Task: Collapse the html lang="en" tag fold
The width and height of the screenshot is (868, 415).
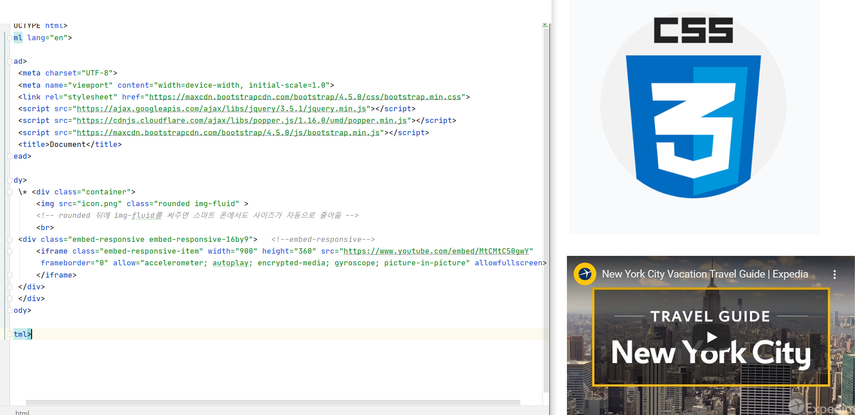Action: 9,38
